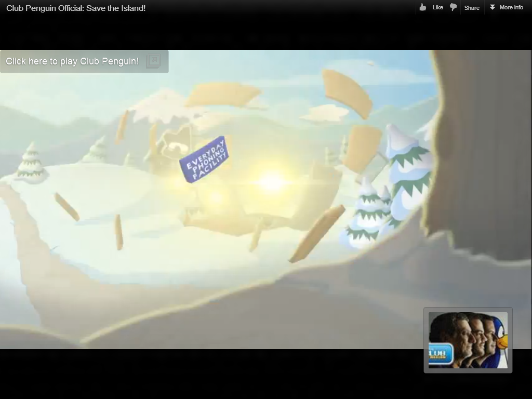Screen dimensions: 532x399
Task: Expand the 'More info' text label
Action: [511, 7]
